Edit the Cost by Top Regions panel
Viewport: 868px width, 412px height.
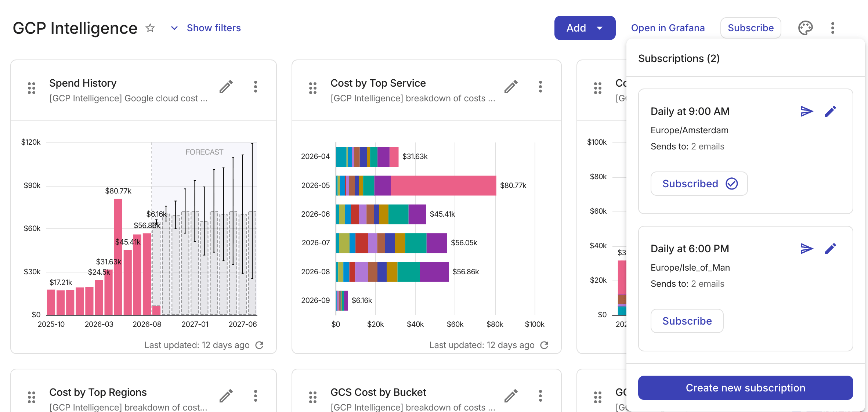(x=226, y=396)
